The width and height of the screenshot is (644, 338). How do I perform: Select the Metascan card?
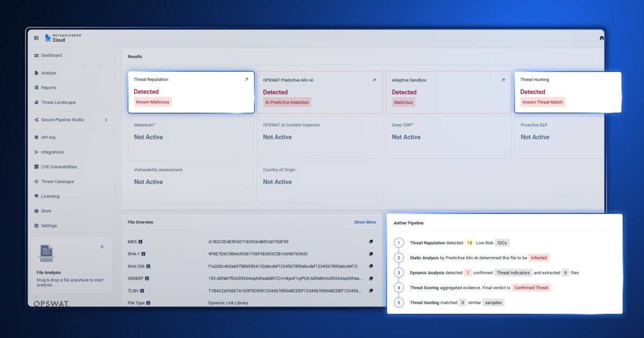(x=191, y=137)
